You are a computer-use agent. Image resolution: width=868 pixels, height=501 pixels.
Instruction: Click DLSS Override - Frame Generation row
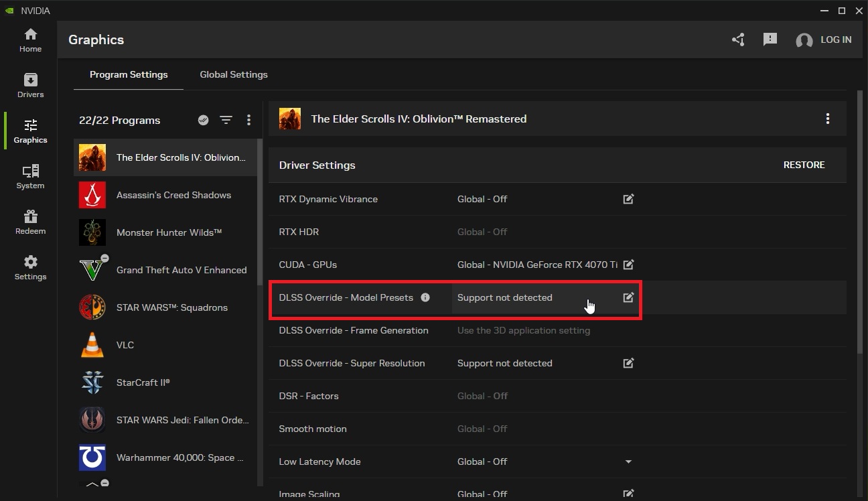click(557, 330)
